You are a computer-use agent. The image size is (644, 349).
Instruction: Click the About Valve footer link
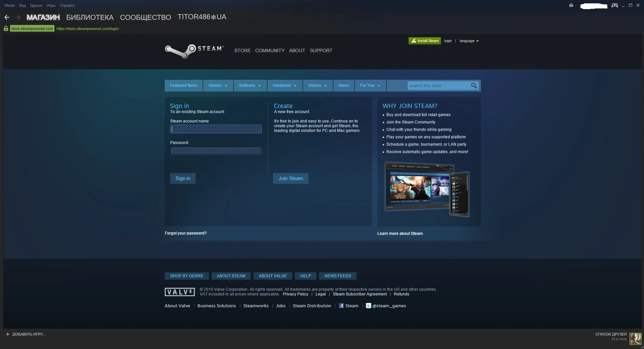click(x=177, y=306)
